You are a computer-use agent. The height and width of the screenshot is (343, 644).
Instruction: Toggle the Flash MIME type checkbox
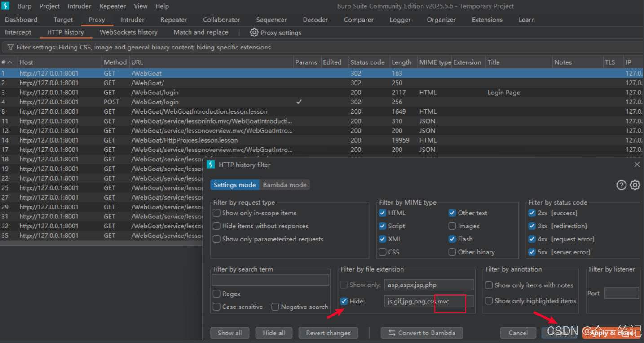point(452,239)
